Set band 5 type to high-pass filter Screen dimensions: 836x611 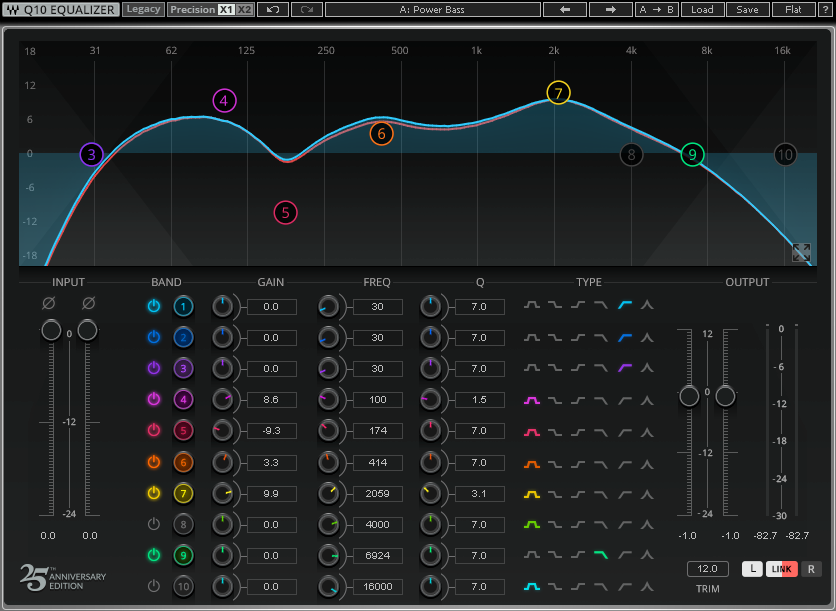(624, 431)
